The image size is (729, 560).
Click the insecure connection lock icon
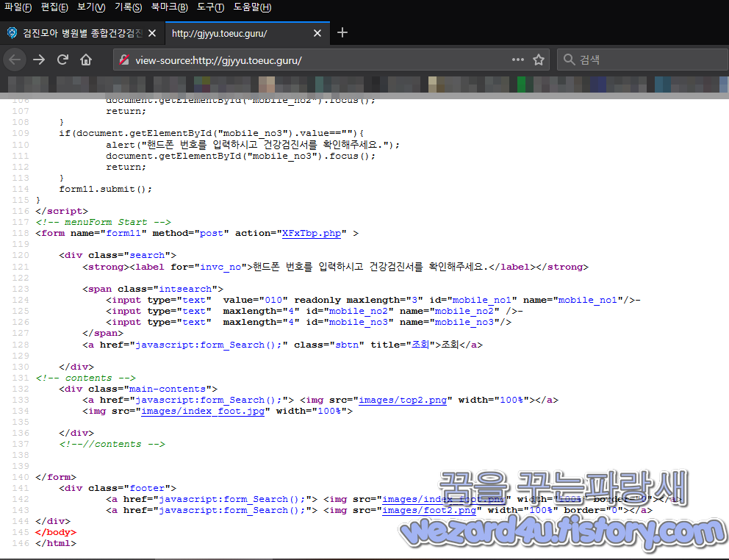124,60
